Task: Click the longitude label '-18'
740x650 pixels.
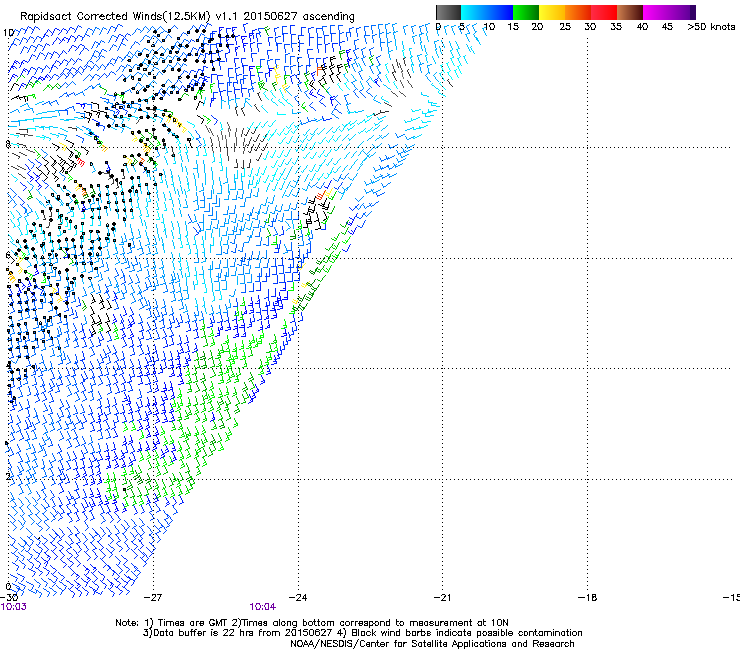Action: pos(587,598)
